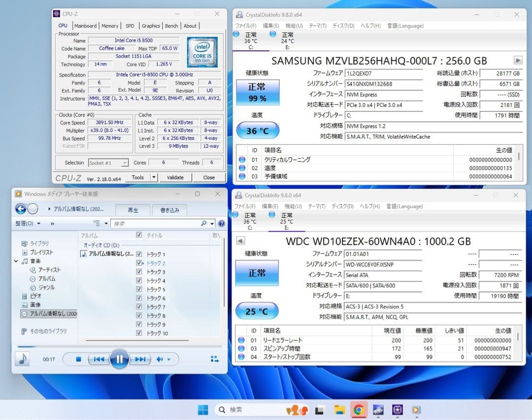Click the Media Player search input field
532x420 pixels.
pyautogui.click(x=155, y=223)
